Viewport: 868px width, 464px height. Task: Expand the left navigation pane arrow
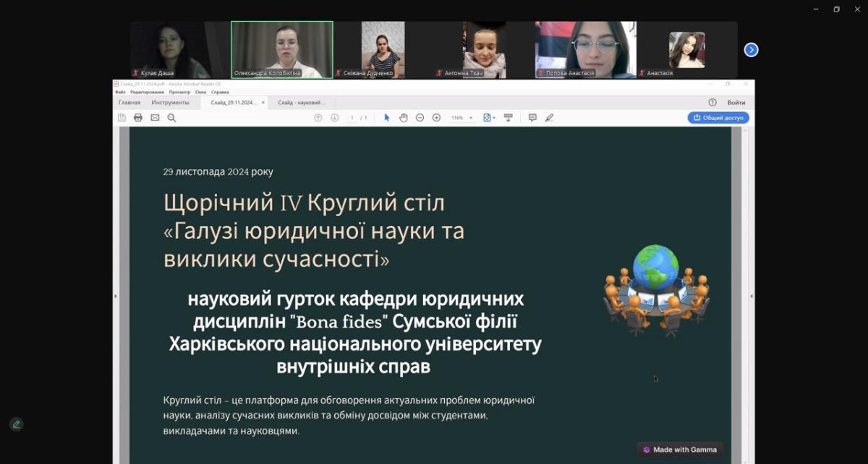click(116, 296)
